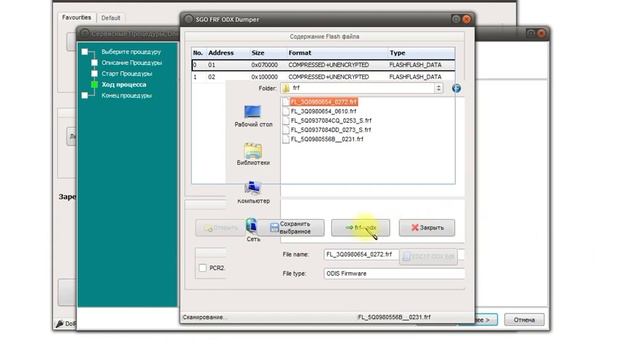Click the round button left of dumper close button

tap(456, 19)
